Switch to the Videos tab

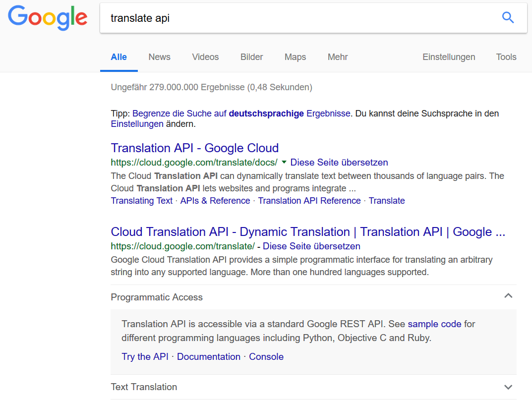coord(205,57)
